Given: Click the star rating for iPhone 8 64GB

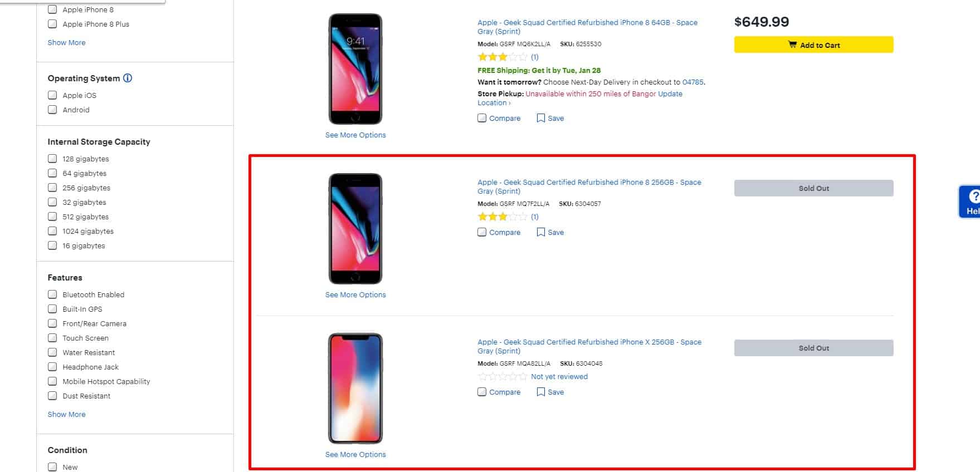Looking at the screenshot, I should tap(502, 57).
